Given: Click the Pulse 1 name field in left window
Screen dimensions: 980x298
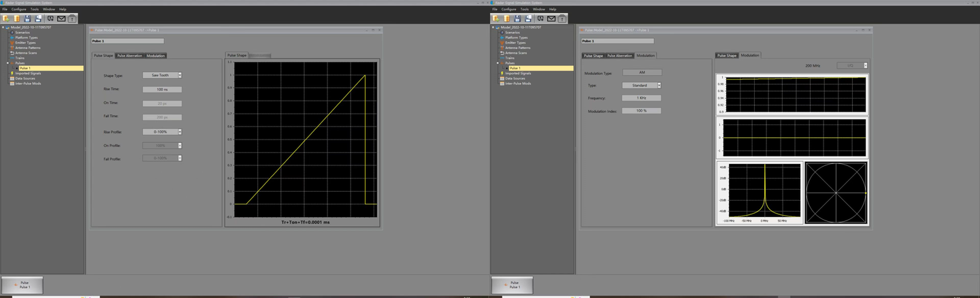Looking at the screenshot, I should pos(127,41).
